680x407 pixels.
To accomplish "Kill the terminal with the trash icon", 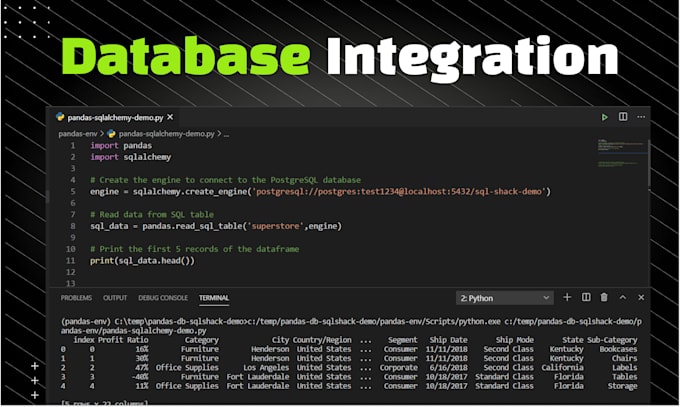I will tap(603, 297).
